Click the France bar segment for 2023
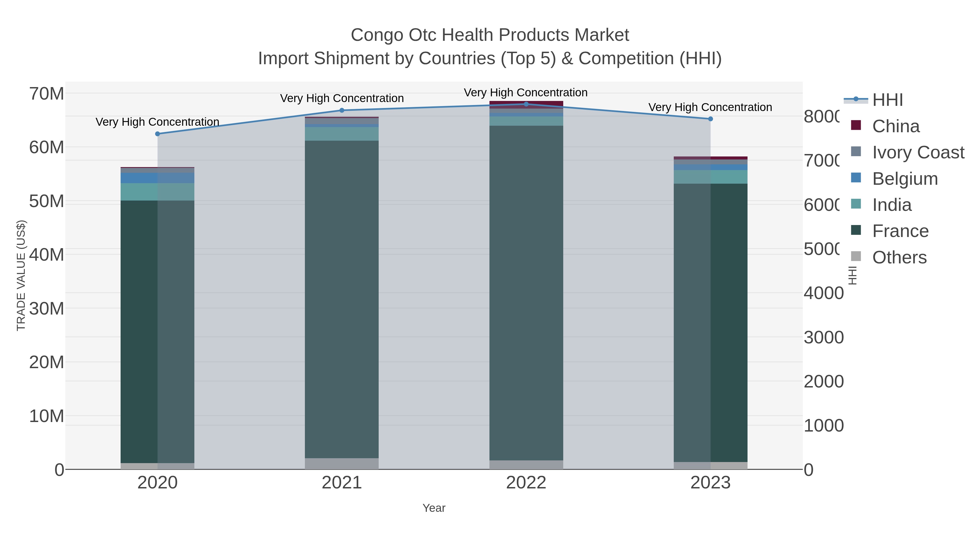Screen dimensions: 980x551 710,323
